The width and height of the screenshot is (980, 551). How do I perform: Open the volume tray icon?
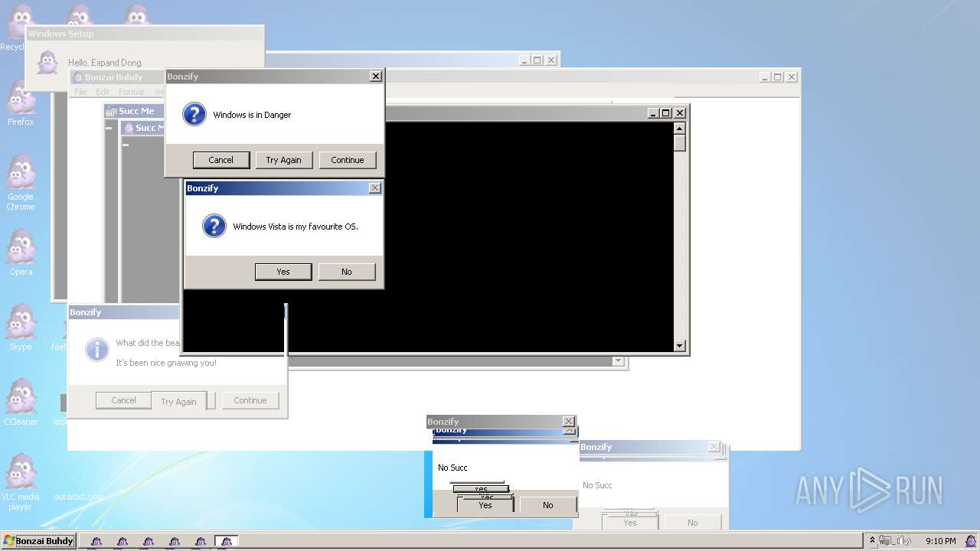[904, 541]
